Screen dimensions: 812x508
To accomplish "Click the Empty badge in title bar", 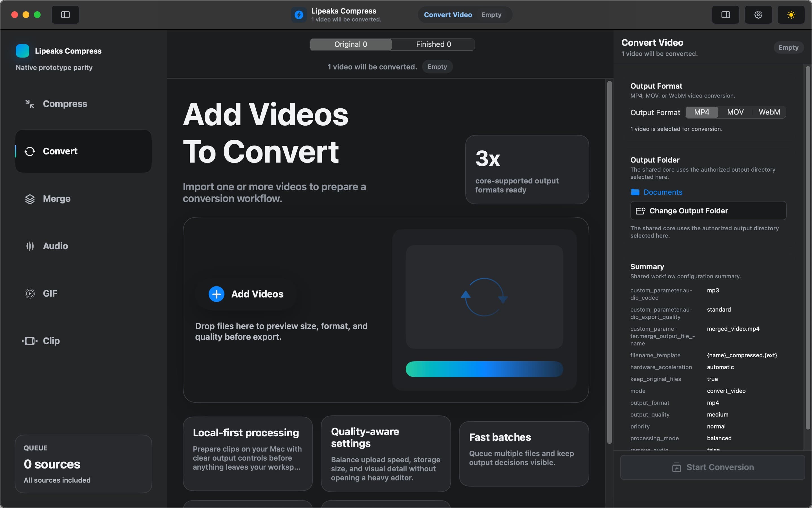I will (491, 15).
